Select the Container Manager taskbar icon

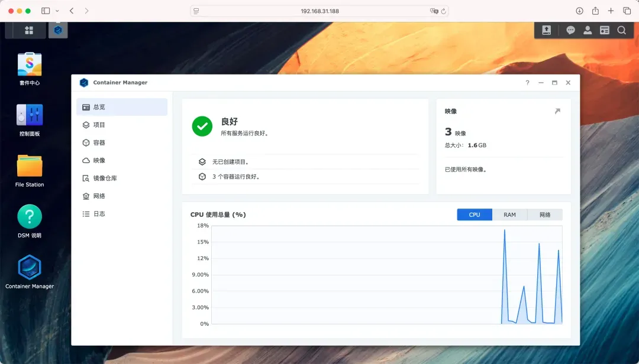tap(58, 30)
